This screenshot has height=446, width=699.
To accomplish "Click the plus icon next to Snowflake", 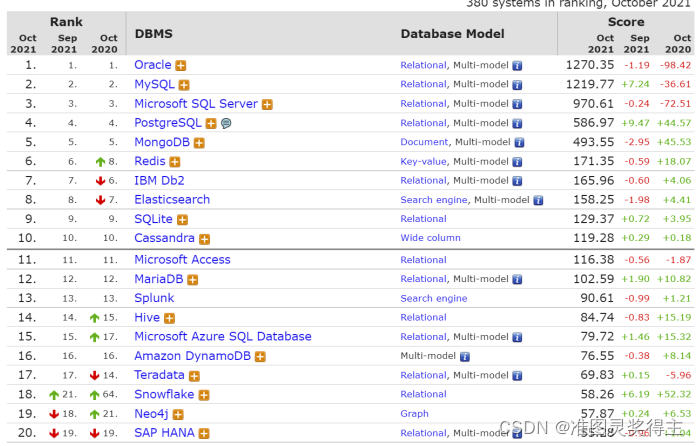I will 204,395.
